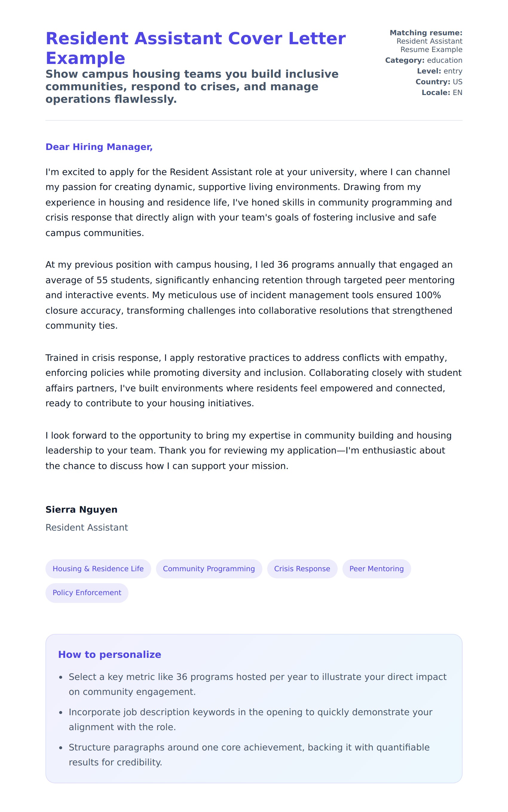Click the entry level value
Viewport: 508px width, 812px height.
[452, 71]
